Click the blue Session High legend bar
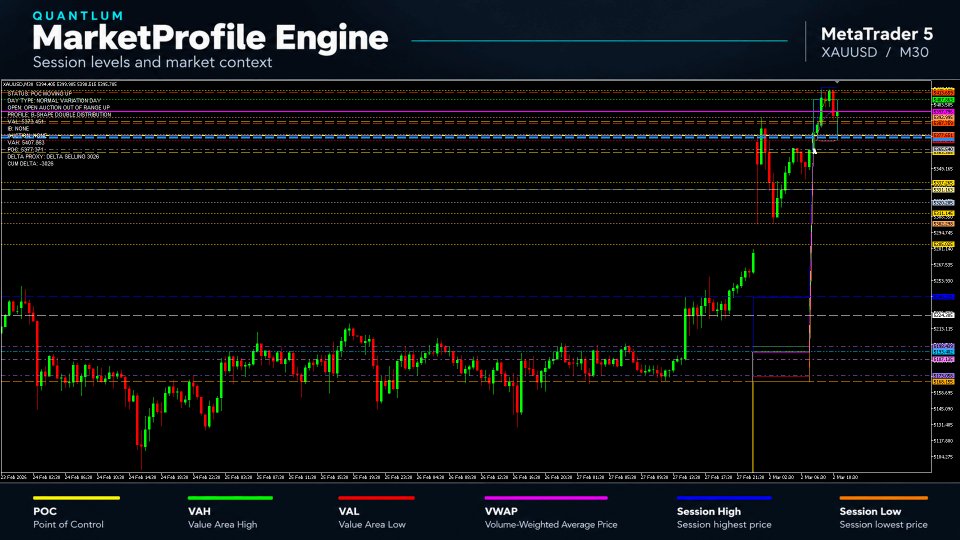Image resolution: width=960 pixels, height=540 pixels. coord(724,498)
